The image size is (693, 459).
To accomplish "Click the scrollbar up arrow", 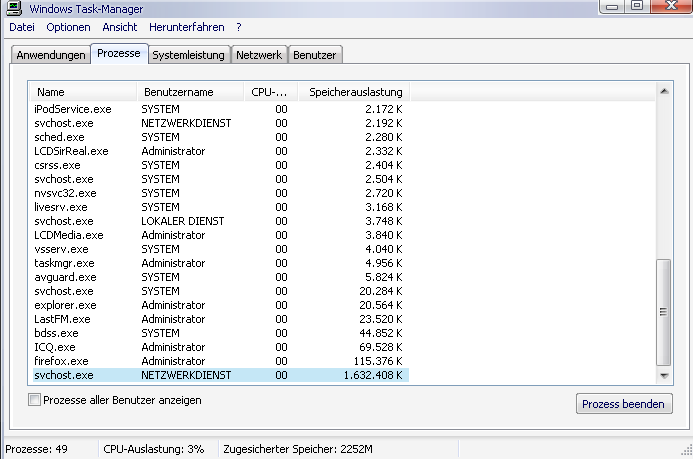I will coord(663,91).
